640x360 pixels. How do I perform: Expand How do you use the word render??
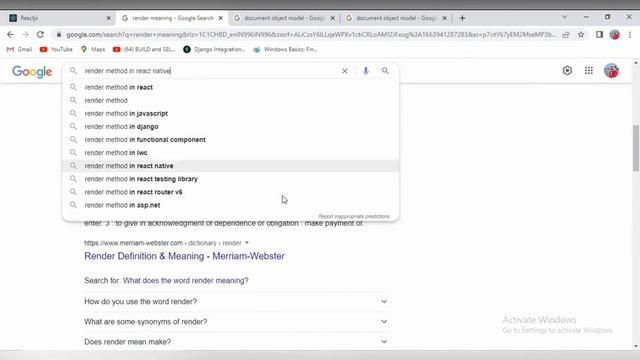click(236, 302)
